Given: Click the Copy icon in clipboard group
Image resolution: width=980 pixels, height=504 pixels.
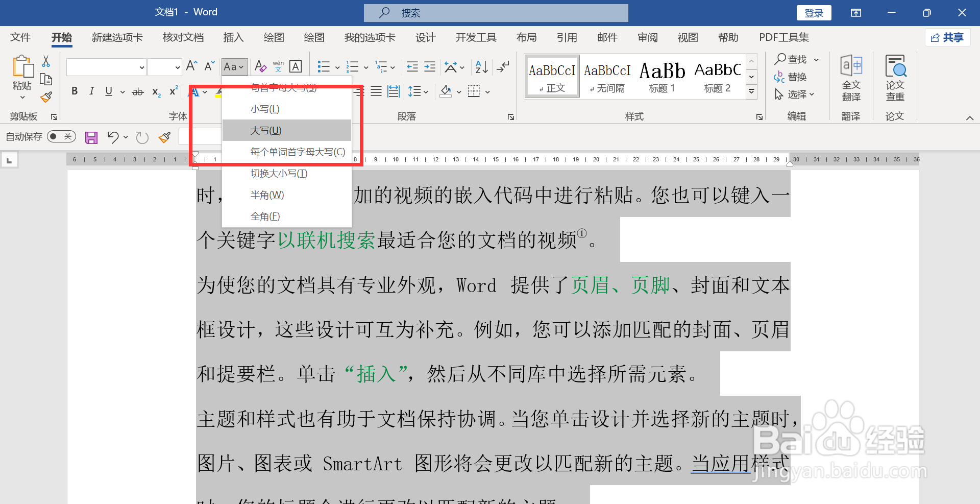Looking at the screenshot, I should (46, 79).
